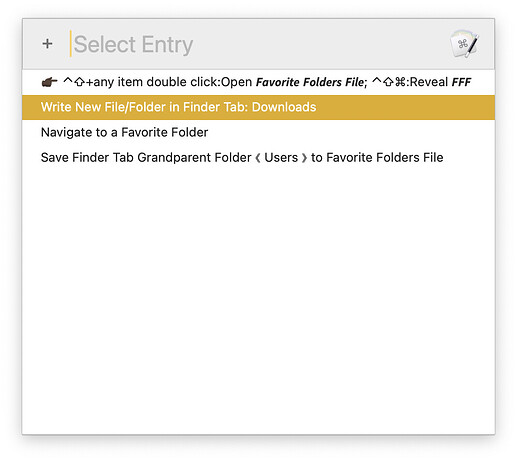Click the pointing hand icon in the hint row
This screenshot has height=461, width=517.
point(49,82)
